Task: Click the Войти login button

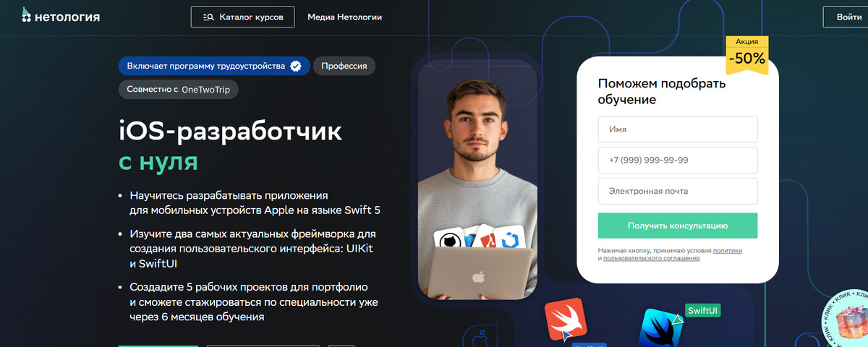Action: 848,17
